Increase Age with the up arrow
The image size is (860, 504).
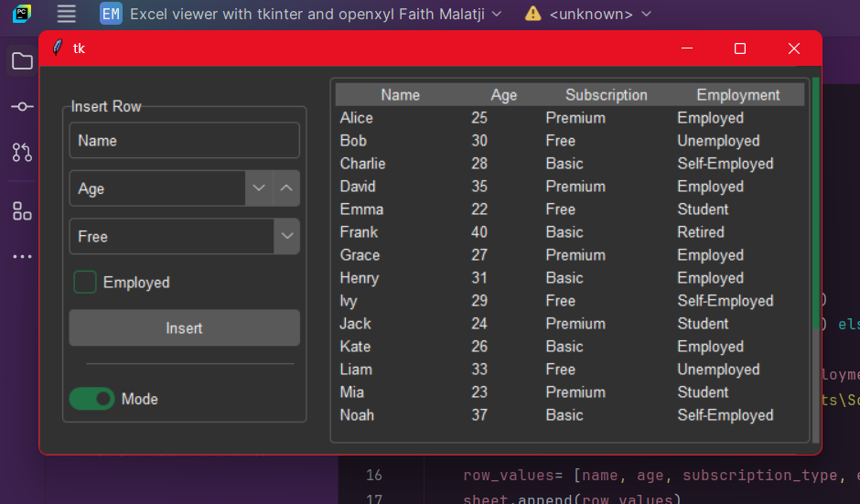coord(286,188)
